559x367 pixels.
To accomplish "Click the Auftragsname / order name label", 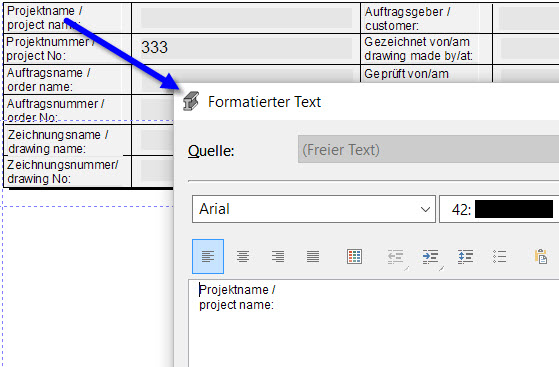I will tap(48, 80).
